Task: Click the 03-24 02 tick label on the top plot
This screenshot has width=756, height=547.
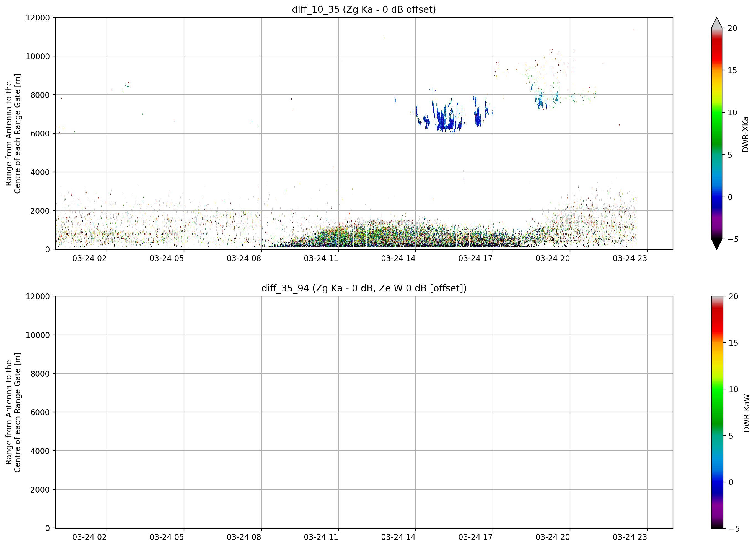Action: 89,259
